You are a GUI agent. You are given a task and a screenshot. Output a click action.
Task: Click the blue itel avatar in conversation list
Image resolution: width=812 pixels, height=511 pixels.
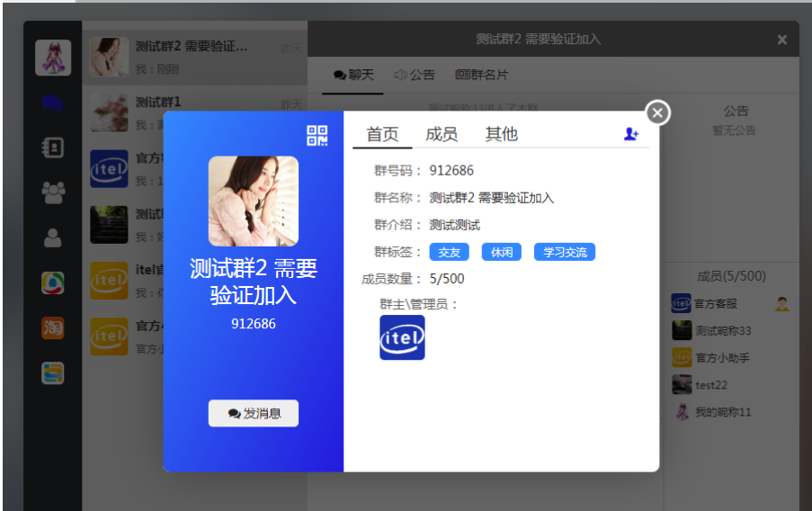[109, 169]
